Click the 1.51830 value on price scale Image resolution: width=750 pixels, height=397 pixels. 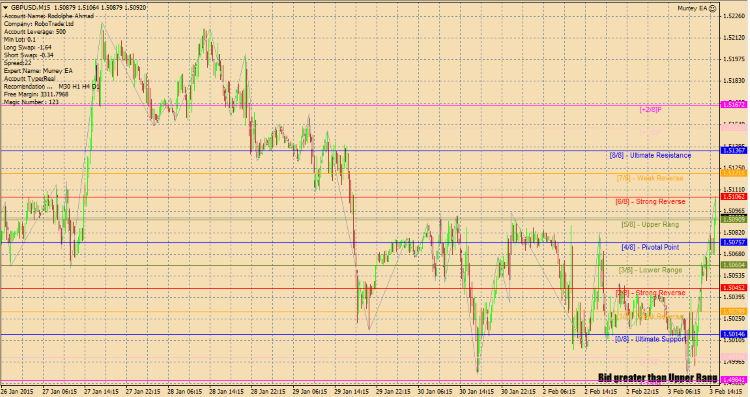tap(735, 80)
